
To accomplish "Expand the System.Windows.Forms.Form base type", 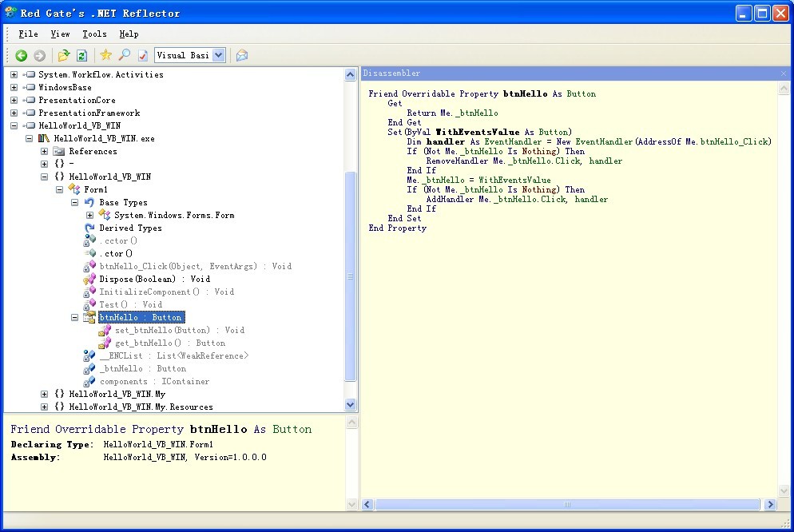I will point(90,215).
